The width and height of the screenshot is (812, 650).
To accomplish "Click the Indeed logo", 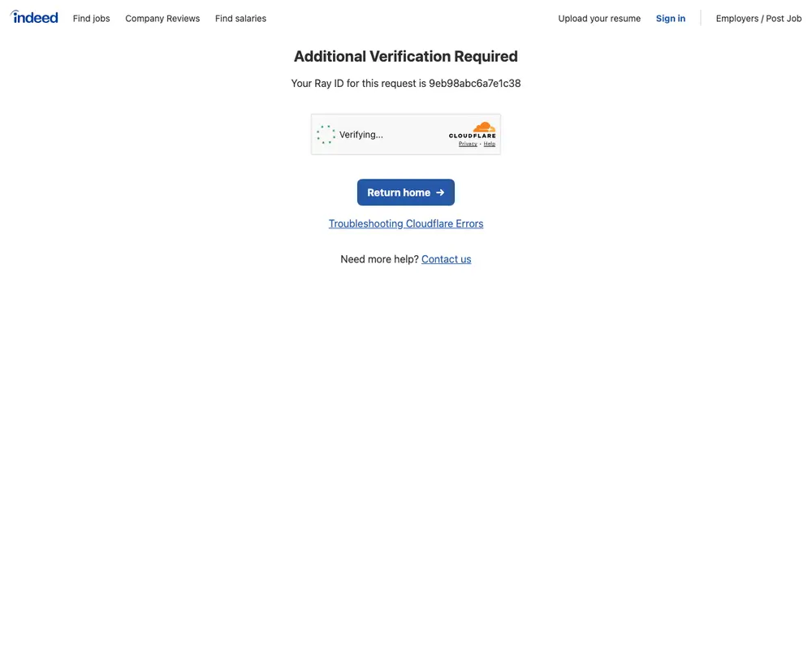I will point(34,17).
